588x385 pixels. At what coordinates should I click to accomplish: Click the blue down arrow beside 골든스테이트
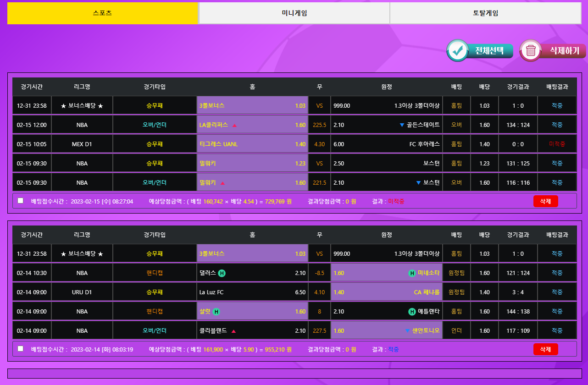pyautogui.click(x=402, y=125)
